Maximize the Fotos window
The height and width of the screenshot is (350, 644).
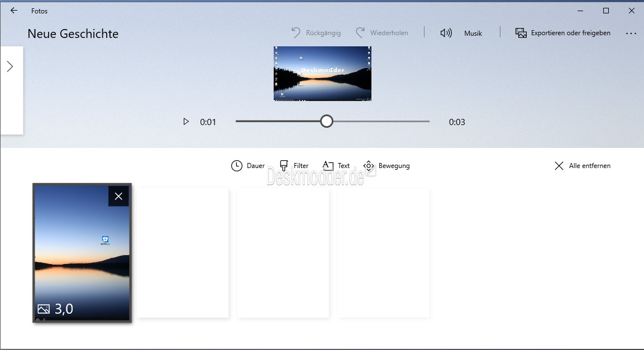[x=606, y=11]
